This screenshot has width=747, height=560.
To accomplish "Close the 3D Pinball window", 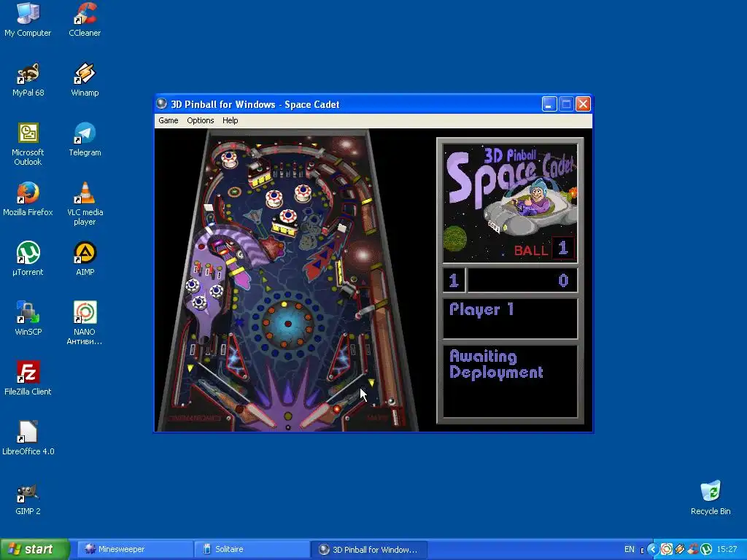I will [x=583, y=104].
